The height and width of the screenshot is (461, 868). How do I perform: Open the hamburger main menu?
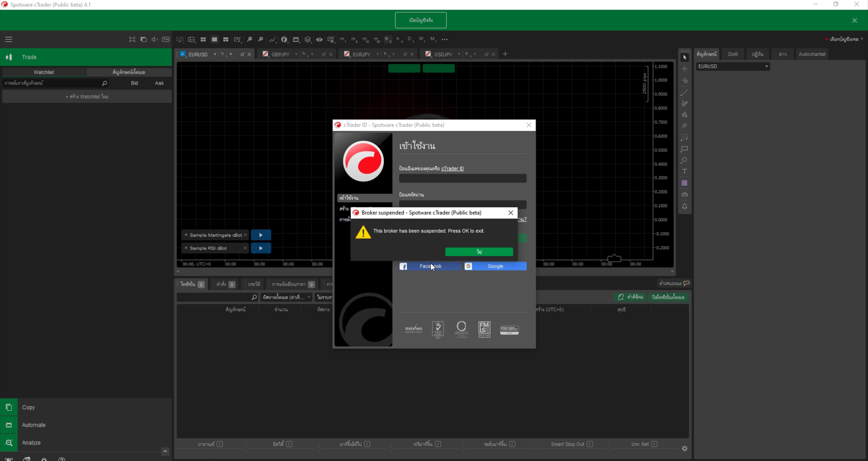(9, 39)
